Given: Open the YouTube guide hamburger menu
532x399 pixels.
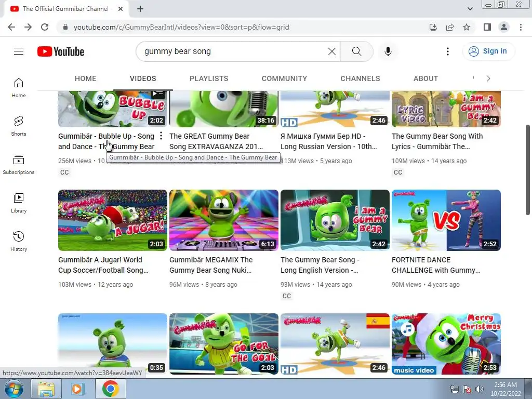Looking at the screenshot, I should (x=19, y=51).
